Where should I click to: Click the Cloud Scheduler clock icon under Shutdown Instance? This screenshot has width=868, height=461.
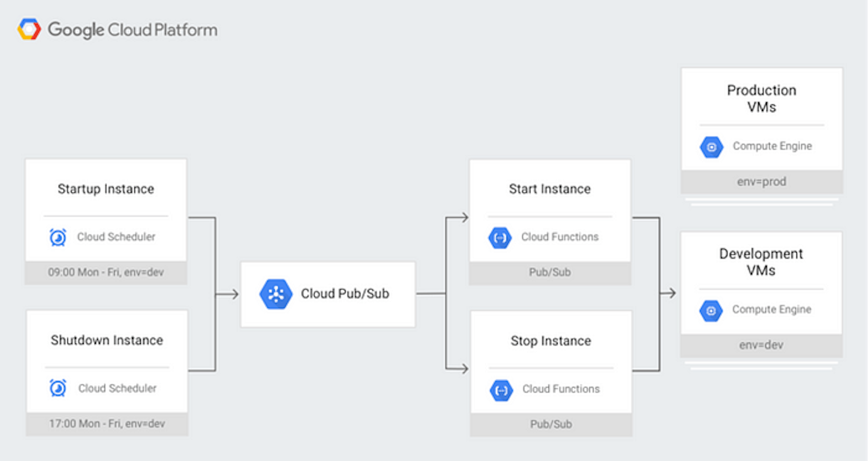pos(58,388)
